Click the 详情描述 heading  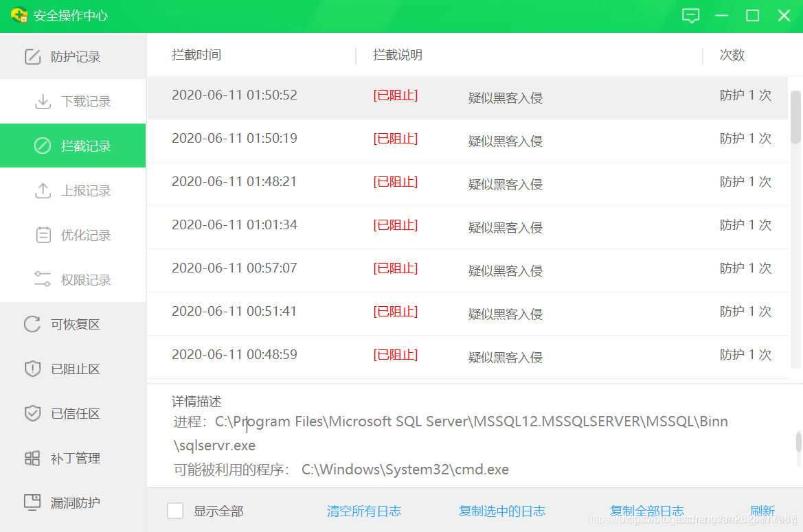click(196, 401)
